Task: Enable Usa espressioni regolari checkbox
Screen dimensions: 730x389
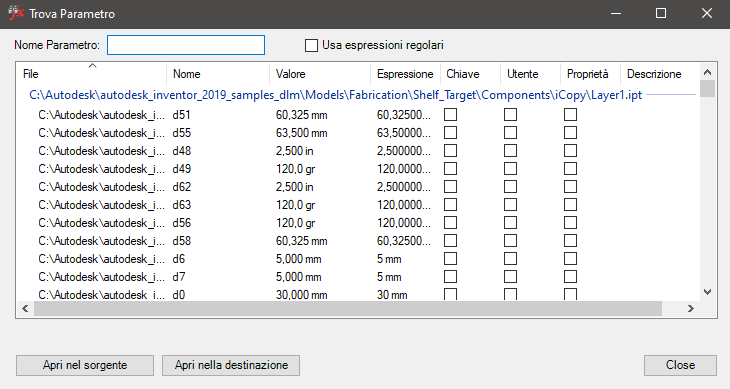Action: coord(311,46)
